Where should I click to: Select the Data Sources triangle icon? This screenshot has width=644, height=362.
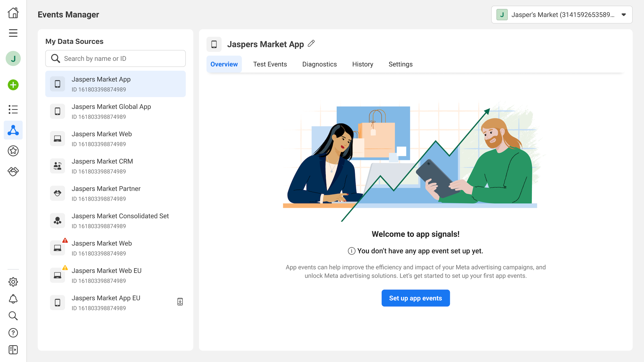pyautogui.click(x=13, y=130)
